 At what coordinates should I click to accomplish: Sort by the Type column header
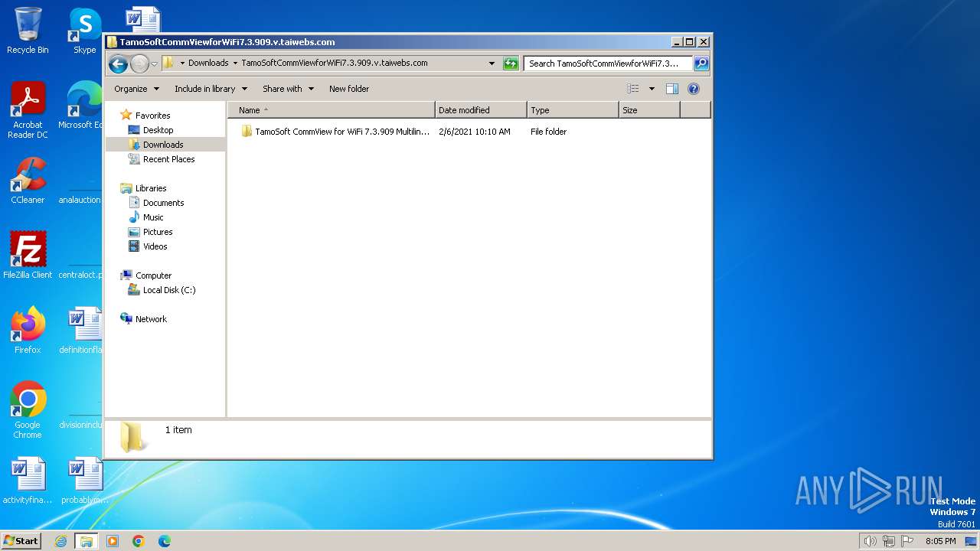click(573, 110)
